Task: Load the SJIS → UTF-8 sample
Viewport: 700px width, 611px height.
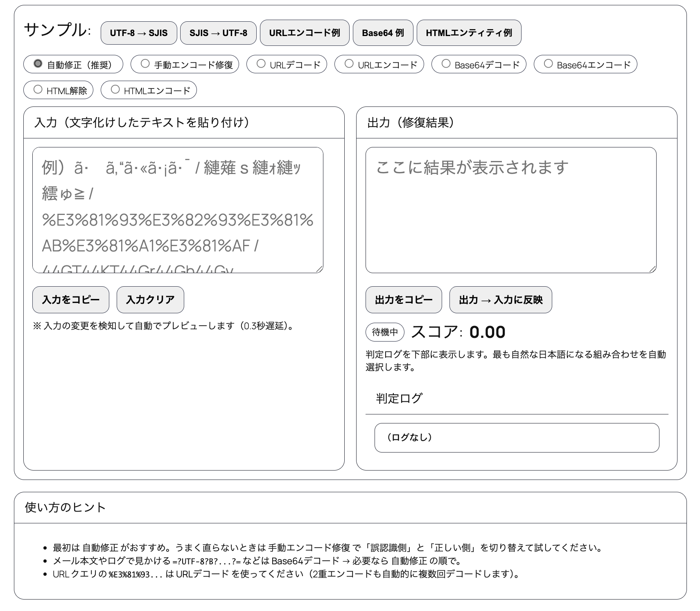Action: [x=218, y=33]
